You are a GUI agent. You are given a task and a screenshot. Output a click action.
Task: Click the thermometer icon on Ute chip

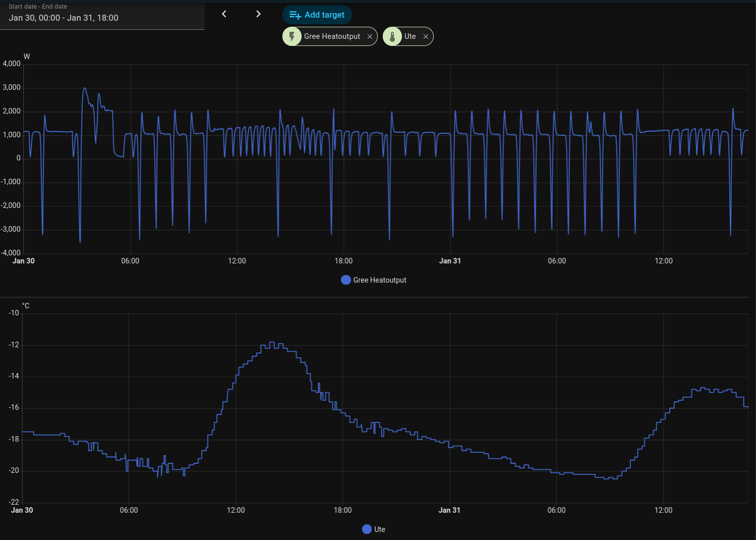pos(392,36)
